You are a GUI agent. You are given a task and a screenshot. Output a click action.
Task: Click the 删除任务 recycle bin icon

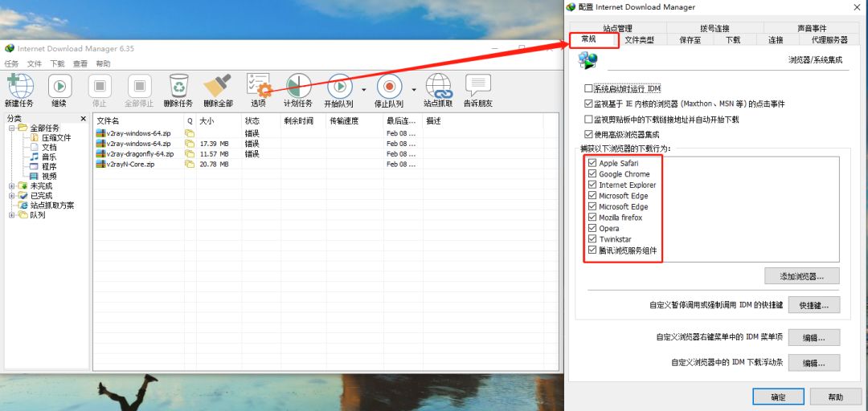[178, 87]
